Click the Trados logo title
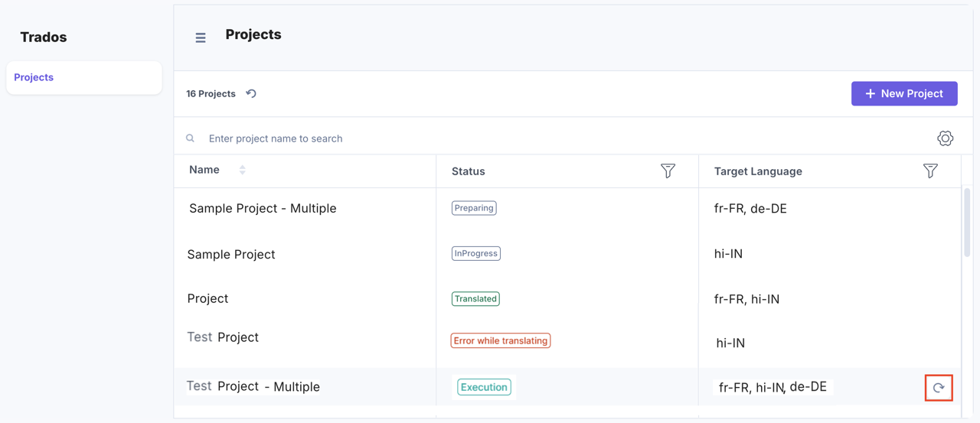The height and width of the screenshot is (423, 980). [44, 37]
